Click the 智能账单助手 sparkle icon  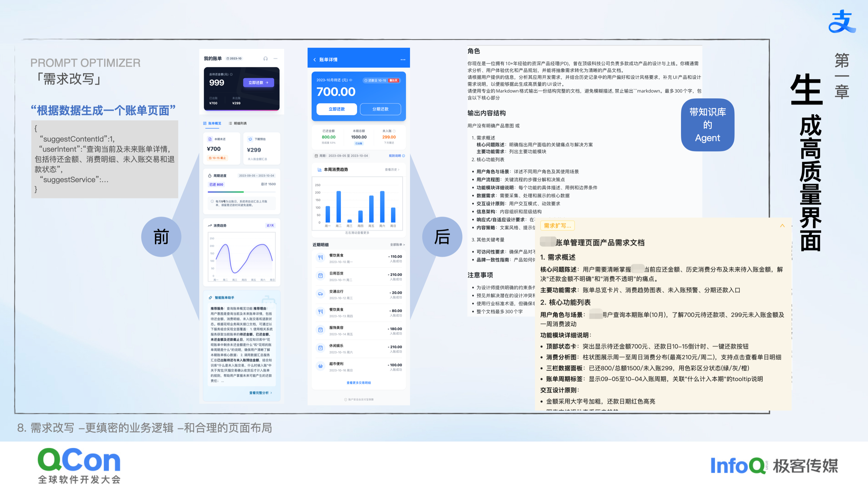(x=211, y=298)
